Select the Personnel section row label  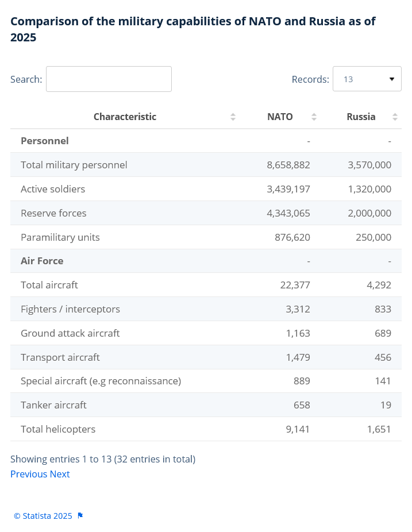[x=45, y=141]
